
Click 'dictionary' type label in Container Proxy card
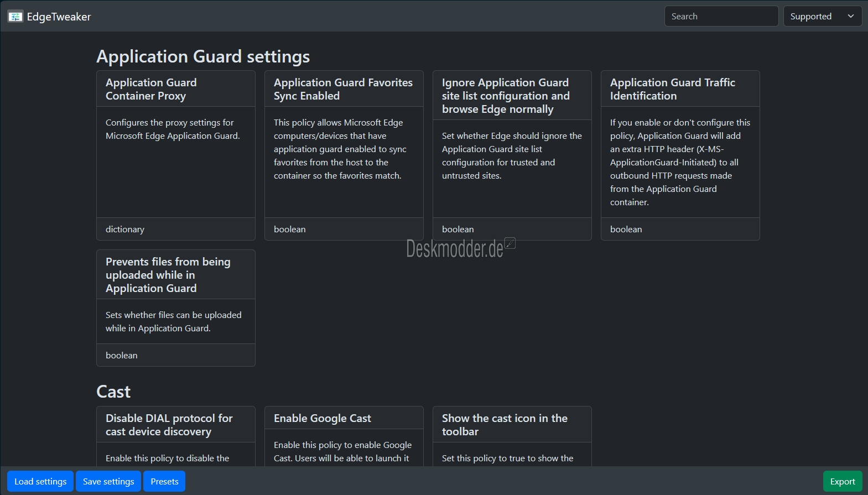[125, 229]
